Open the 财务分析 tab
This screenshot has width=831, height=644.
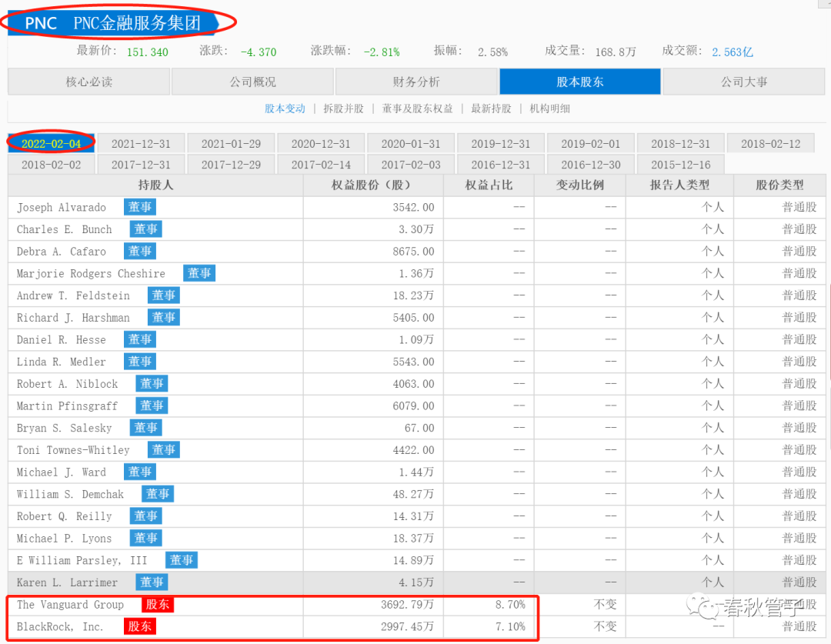point(416,82)
